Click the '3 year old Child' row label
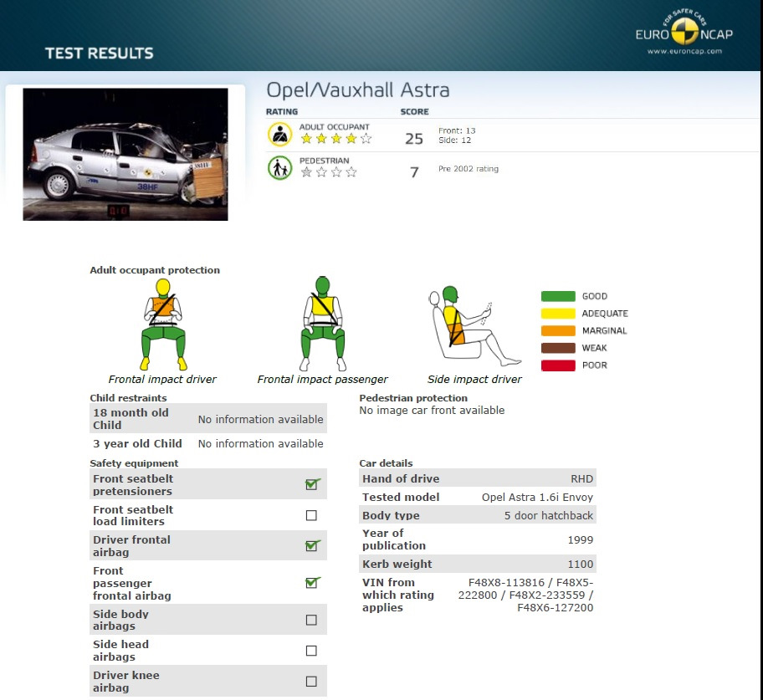Screen dimensions: 763x700 pyautogui.click(x=138, y=443)
